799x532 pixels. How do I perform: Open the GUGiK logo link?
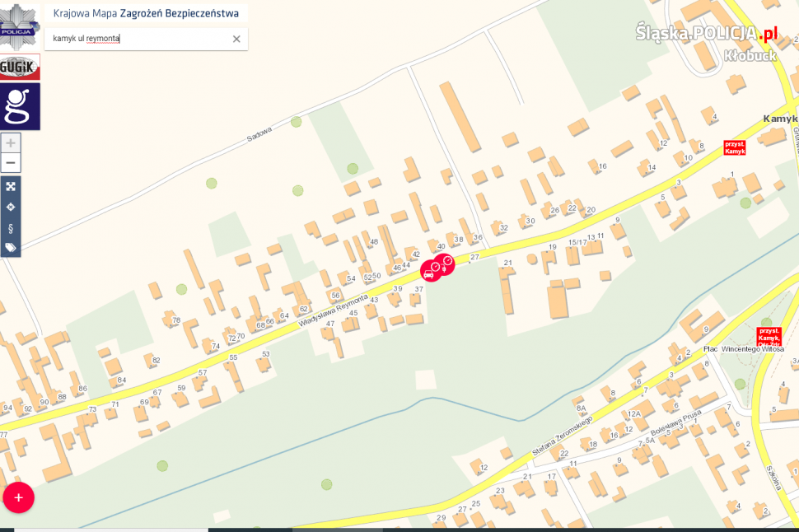(20, 67)
